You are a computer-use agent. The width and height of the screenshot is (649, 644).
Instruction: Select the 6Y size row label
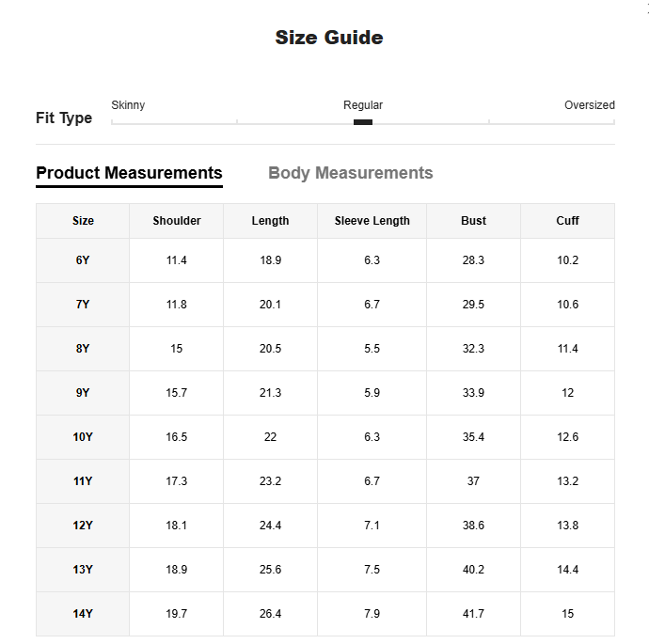pyautogui.click(x=83, y=260)
